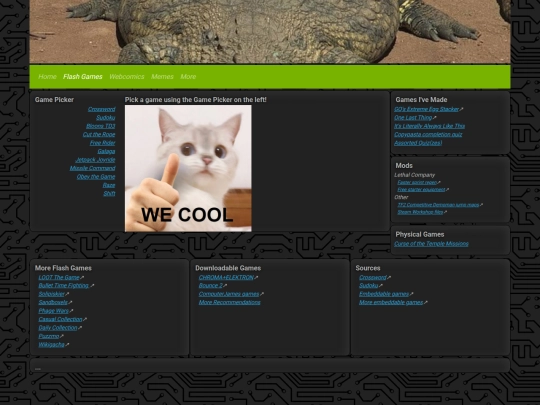Click the 'Pick a game using the Game Picker' text
The width and height of the screenshot is (540, 405).
pyautogui.click(x=196, y=100)
